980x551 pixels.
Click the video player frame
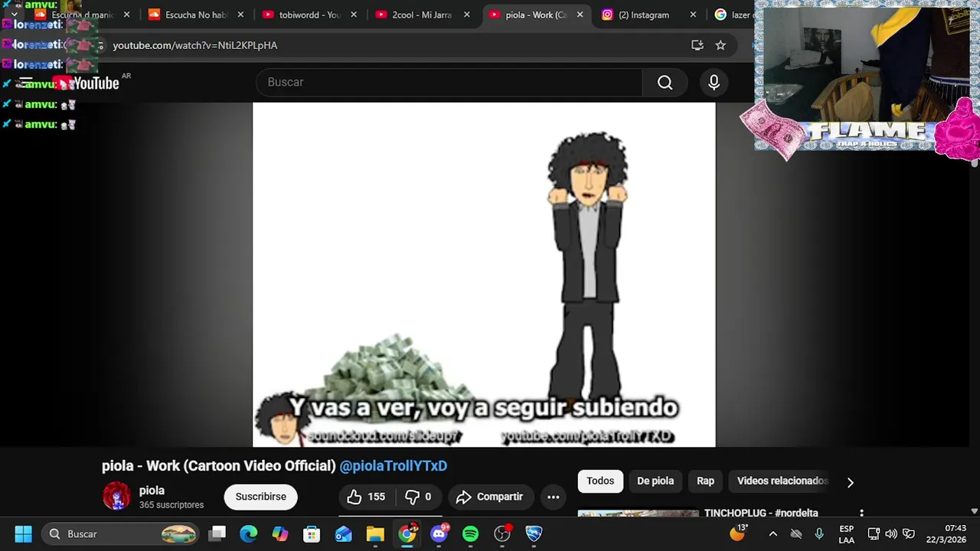click(x=484, y=275)
